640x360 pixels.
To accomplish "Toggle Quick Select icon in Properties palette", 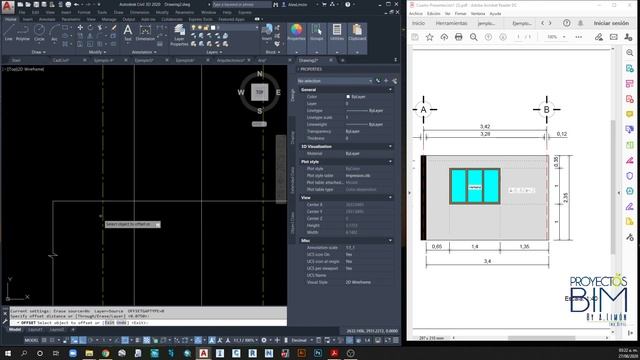I will coord(394,81).
